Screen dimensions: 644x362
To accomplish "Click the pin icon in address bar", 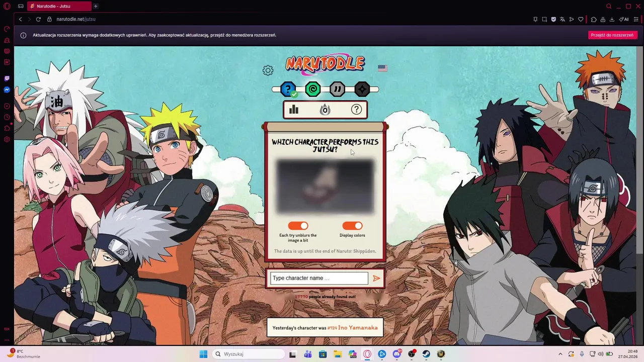I will 535,19.
